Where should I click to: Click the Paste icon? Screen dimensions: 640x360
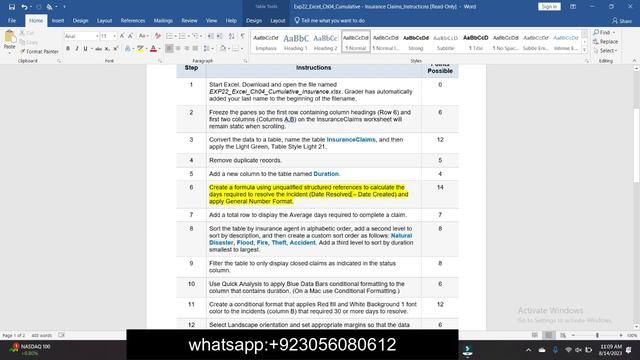coord(9,40)
